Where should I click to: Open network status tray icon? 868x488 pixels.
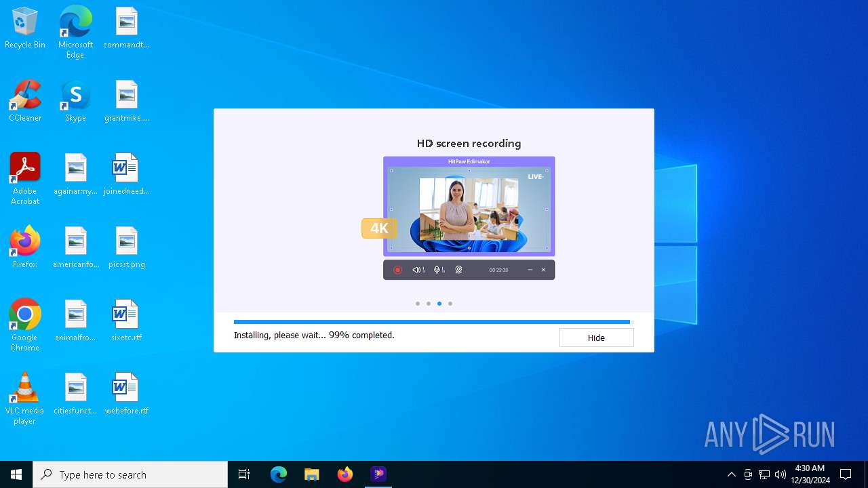(x=764, y=474)
